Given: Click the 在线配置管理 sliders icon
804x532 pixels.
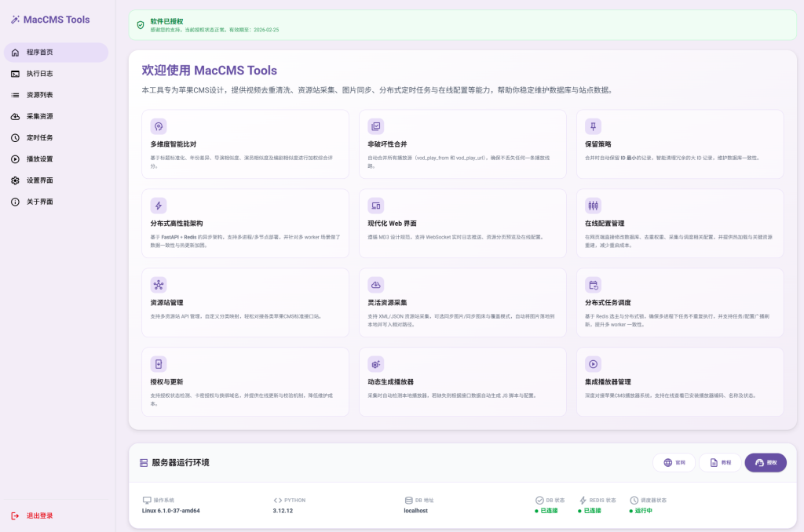Looking at the screenshot, I should [594, 206].
